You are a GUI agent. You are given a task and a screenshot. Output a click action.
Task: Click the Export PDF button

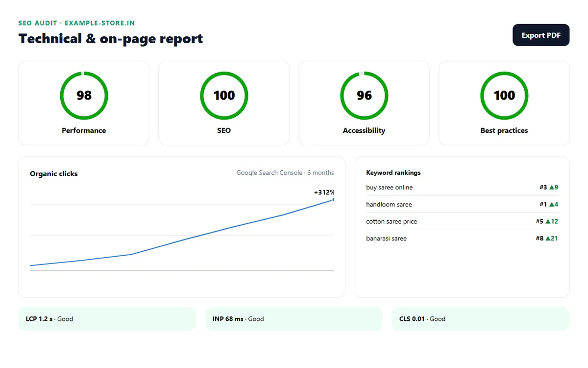coord(541,35)
